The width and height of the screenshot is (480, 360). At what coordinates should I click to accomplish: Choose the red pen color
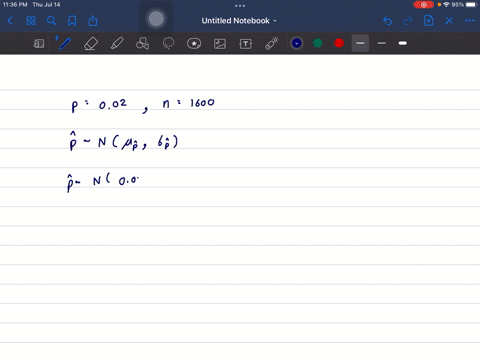click(x=339, y=43)
